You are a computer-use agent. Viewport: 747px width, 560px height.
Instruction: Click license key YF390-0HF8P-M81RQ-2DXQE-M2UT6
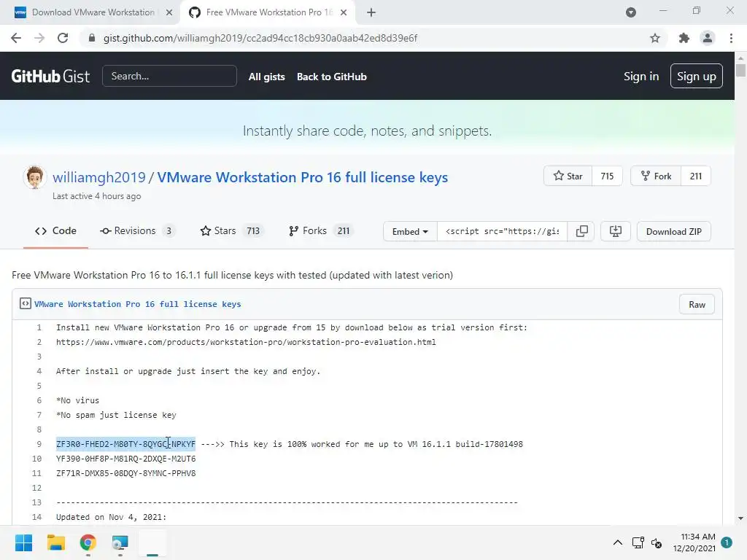point(125,459)
